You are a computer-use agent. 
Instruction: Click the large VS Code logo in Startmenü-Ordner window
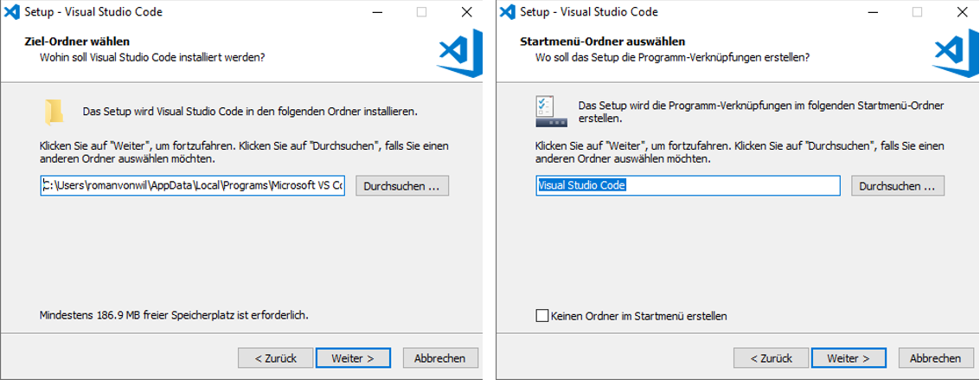tap(956, 53)
